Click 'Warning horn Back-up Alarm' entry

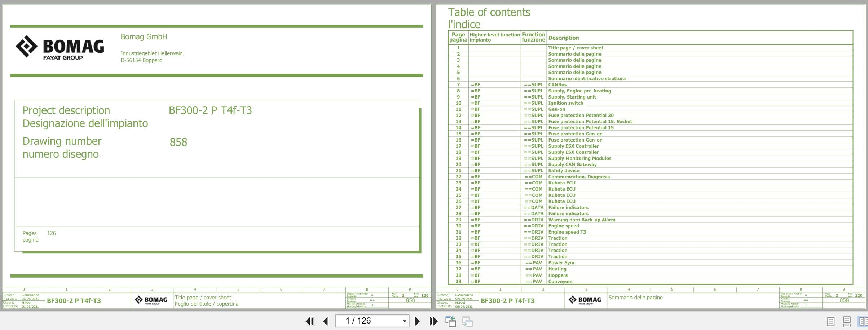pyautogui.click(x=582, y=220)
